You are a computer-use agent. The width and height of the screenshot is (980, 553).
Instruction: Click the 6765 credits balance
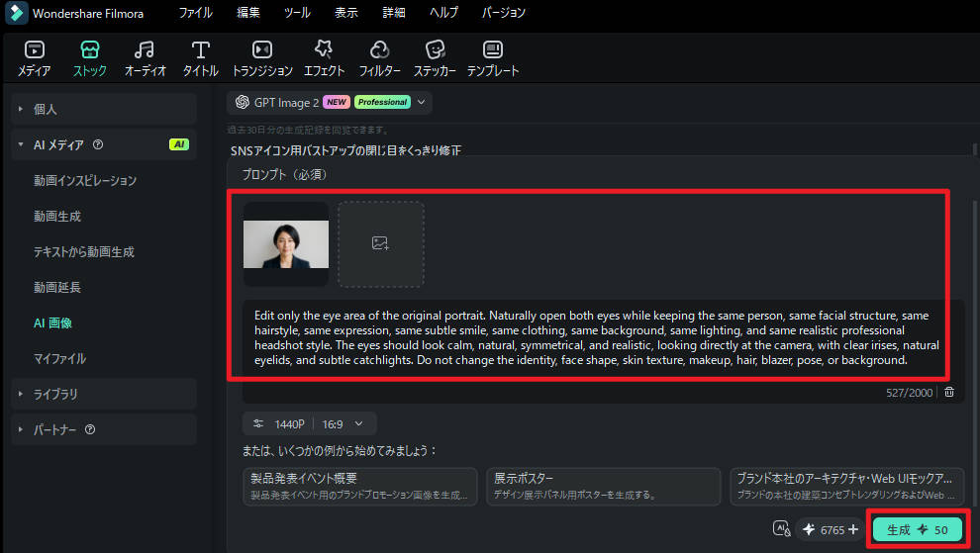pos(833,530)
